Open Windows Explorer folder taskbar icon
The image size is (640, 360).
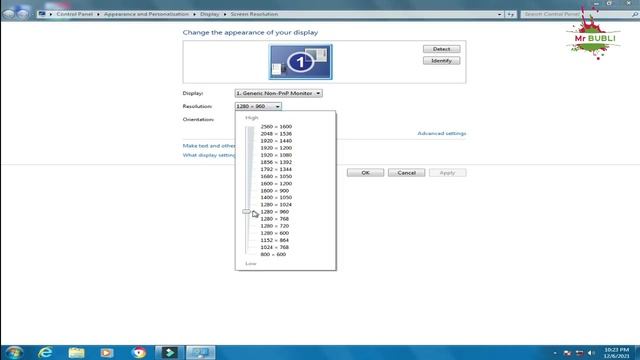[x=76, y=352]
